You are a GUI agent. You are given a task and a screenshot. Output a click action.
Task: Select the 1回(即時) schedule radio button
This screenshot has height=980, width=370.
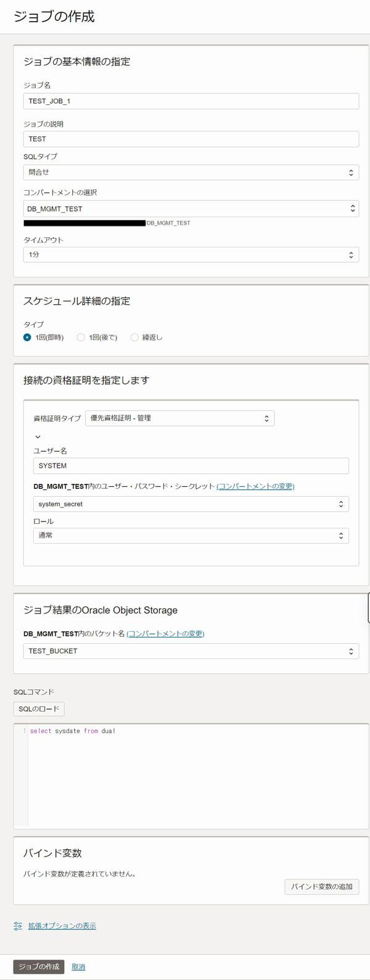click(x=27, y=338)
